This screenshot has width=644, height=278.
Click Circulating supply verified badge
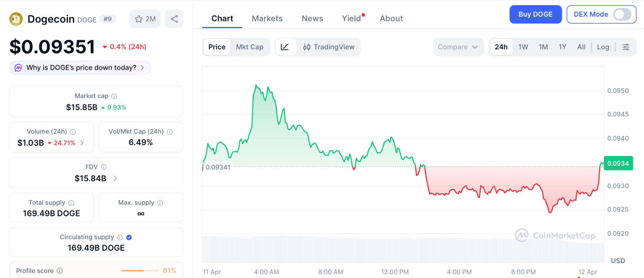[129, 237]
